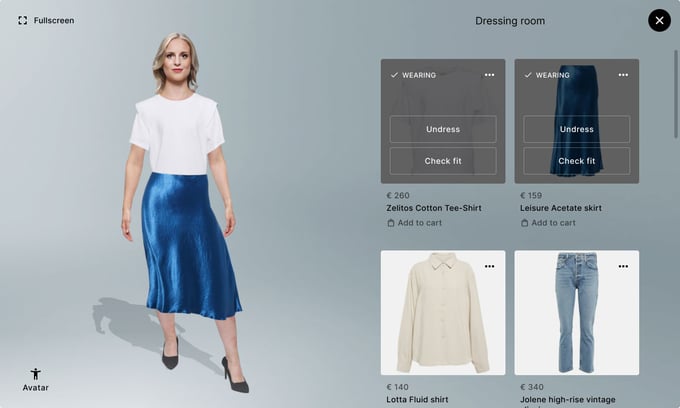
Task: Click the Leisure Acetate skirt title
Action: point(561,208)
